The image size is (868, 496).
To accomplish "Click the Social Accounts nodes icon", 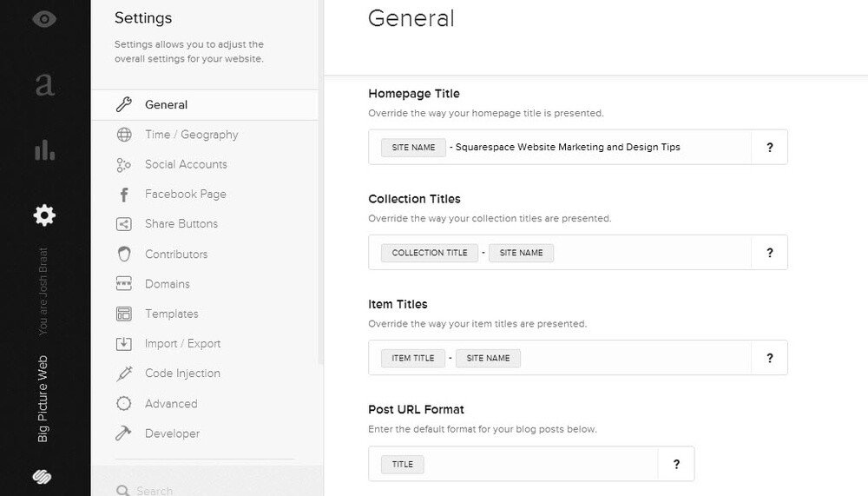I will (124, 164).
